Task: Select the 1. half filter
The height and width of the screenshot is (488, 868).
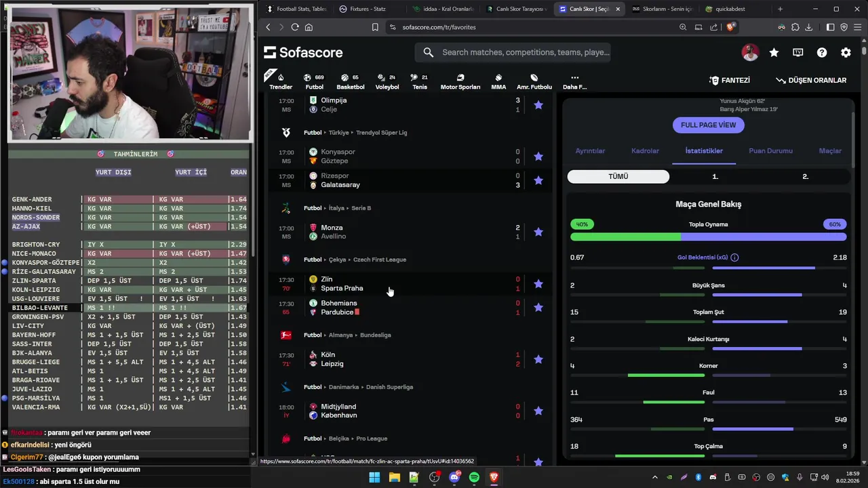Action: coord(715,176)
